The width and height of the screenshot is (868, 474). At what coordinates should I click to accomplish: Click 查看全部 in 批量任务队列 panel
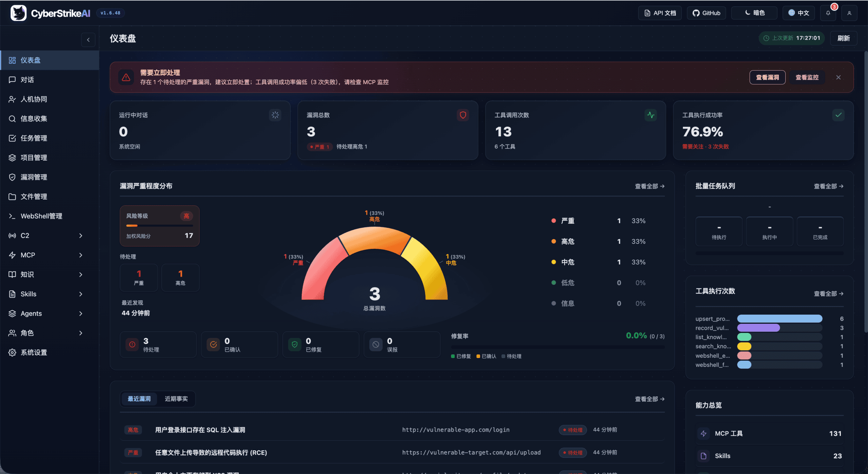[829, 186]
